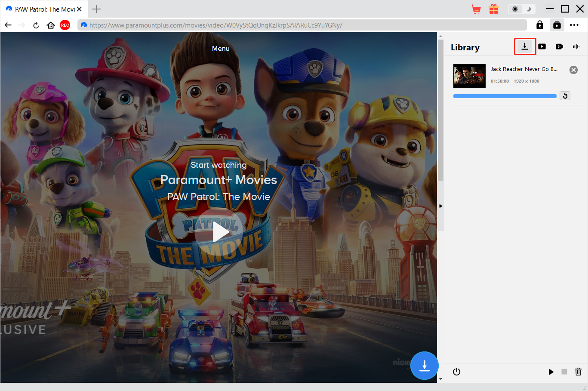
Task: Switch to the Video library tab
Action: coord(542,46)
